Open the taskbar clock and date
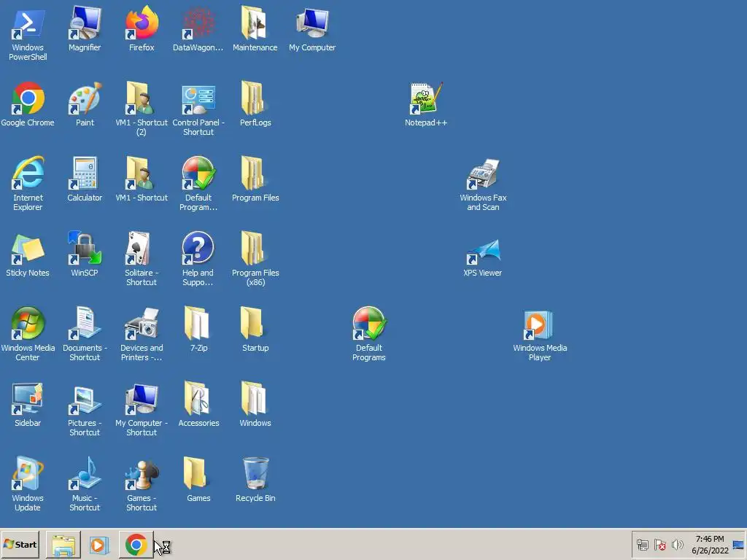 pyautogui.click(x=710, y=545)
